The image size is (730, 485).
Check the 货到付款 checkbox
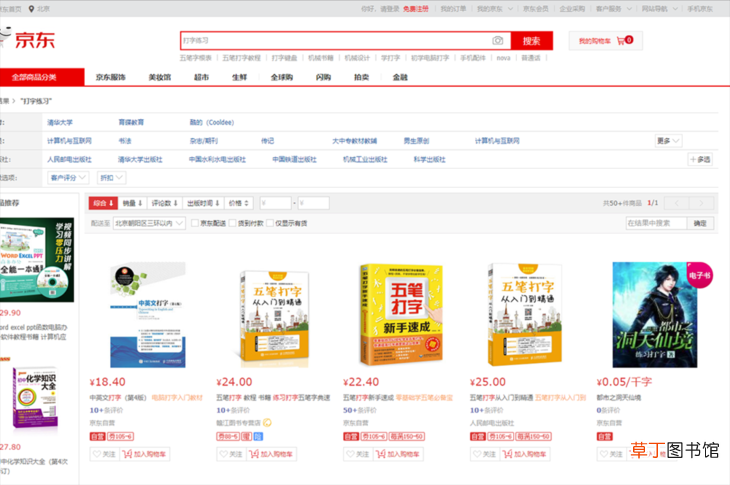[232, 223]
